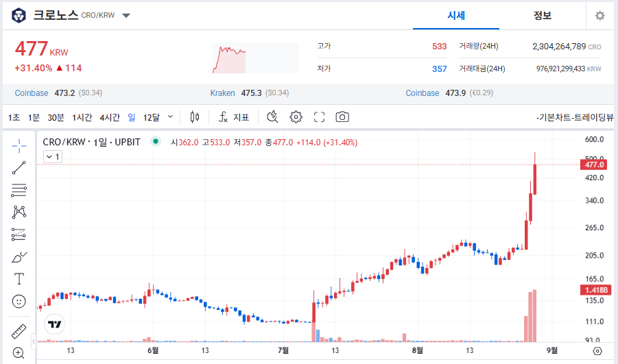Open the indicators (지표) menu
Screen dimensions: 618x364
(234, 117)
